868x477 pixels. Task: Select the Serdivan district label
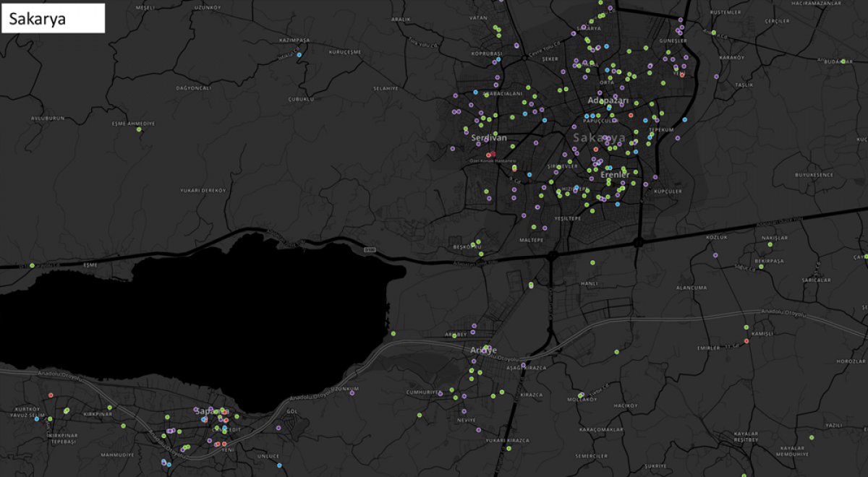(x=489, y=137)
